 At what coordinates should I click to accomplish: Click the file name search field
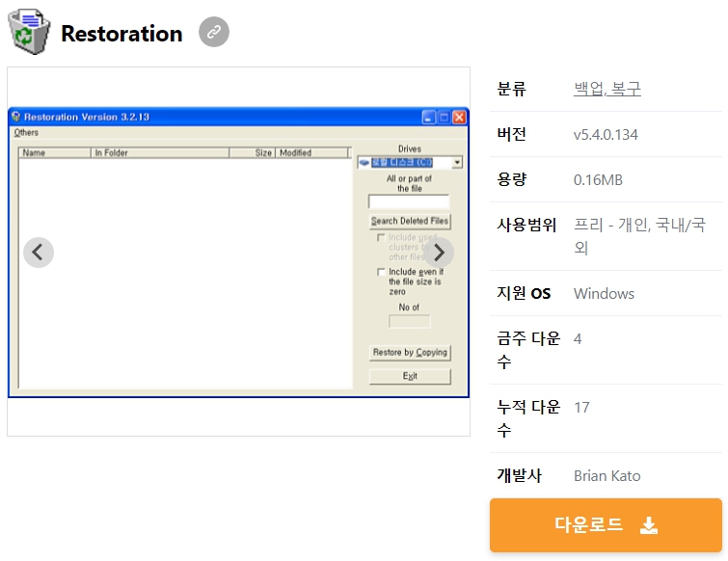409,201
